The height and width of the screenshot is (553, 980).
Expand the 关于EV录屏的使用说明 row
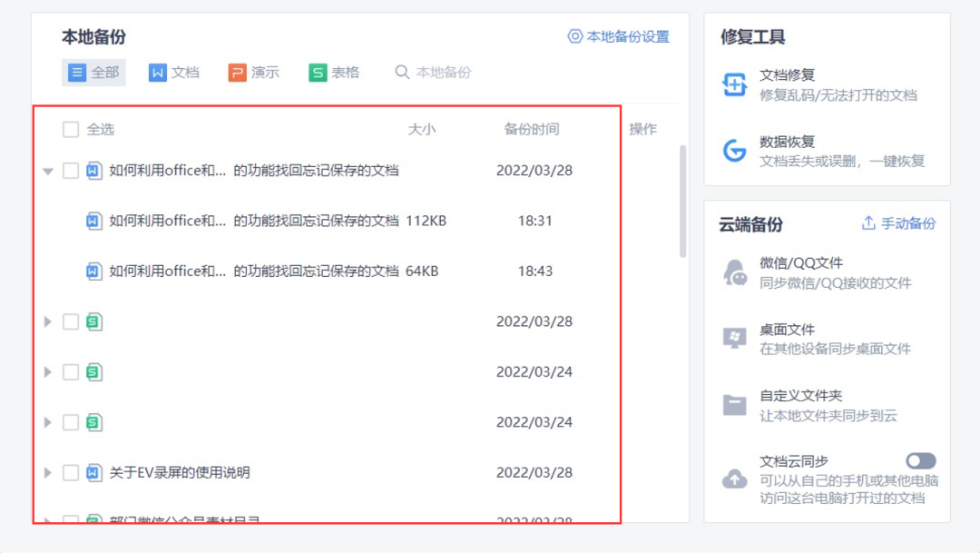[x=48, y=472]
